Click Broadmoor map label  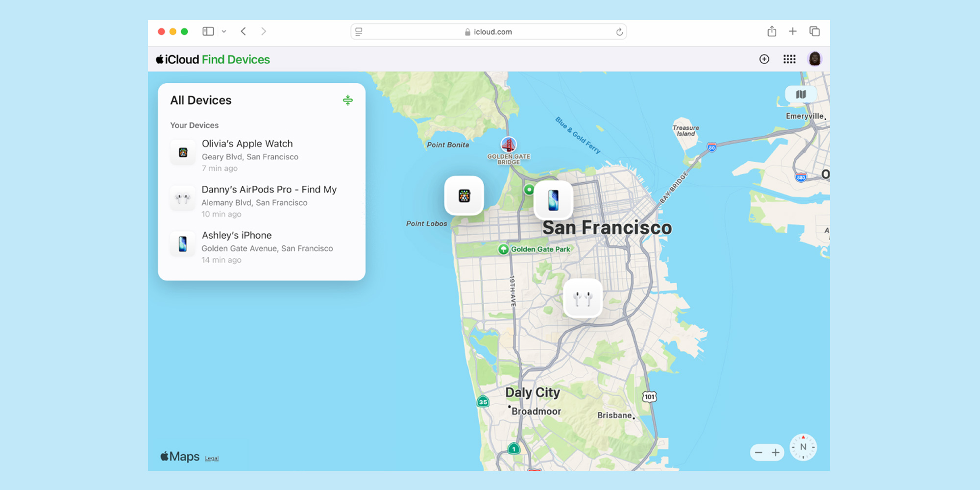(x=536, y=412)
